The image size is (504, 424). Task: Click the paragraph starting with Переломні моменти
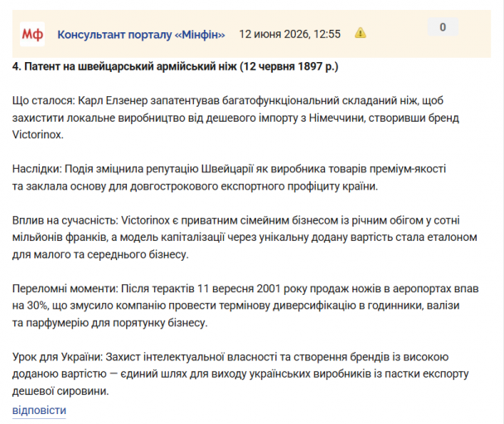[x=245, y=306]
